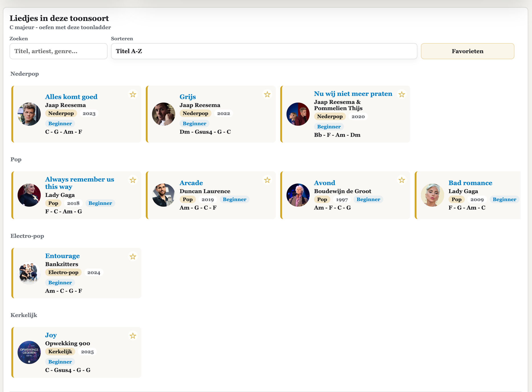Click the 'Kerkelijk' tag on the Joy card
This screenshot has width=532, height=392.
click(x=60, y=352)
